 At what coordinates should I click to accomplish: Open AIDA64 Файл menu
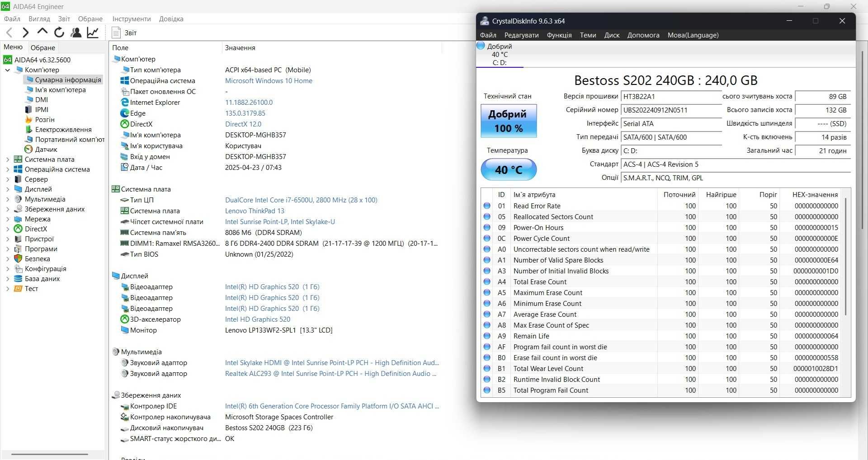[12, 19]
